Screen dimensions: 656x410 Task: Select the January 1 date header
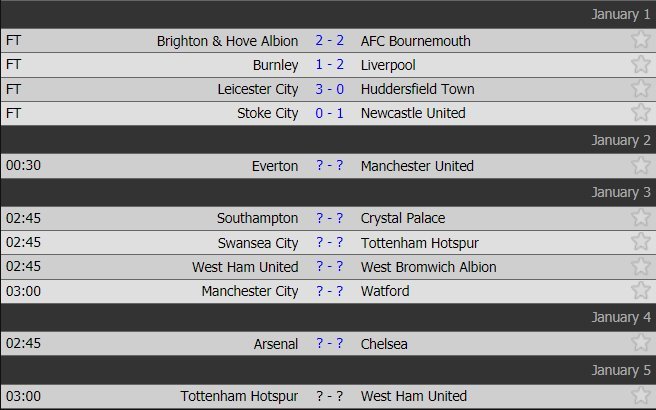[x=620, y=14]
